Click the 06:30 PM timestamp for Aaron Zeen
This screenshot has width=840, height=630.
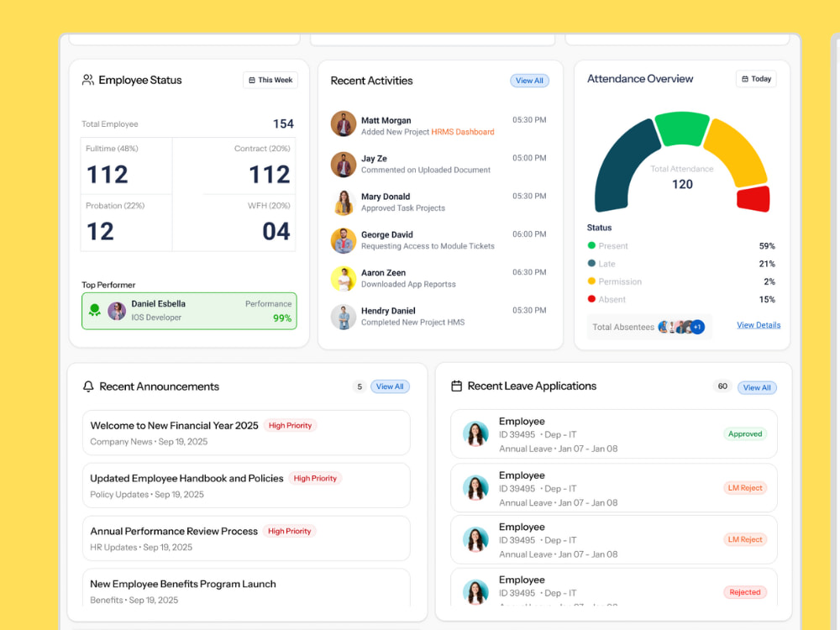[x=529, y=272]
